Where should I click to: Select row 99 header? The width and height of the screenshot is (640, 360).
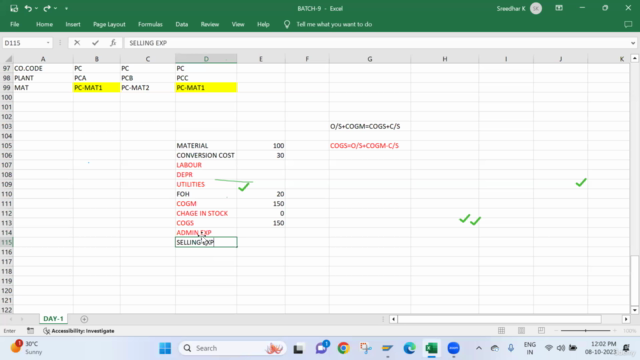point(7,88)
